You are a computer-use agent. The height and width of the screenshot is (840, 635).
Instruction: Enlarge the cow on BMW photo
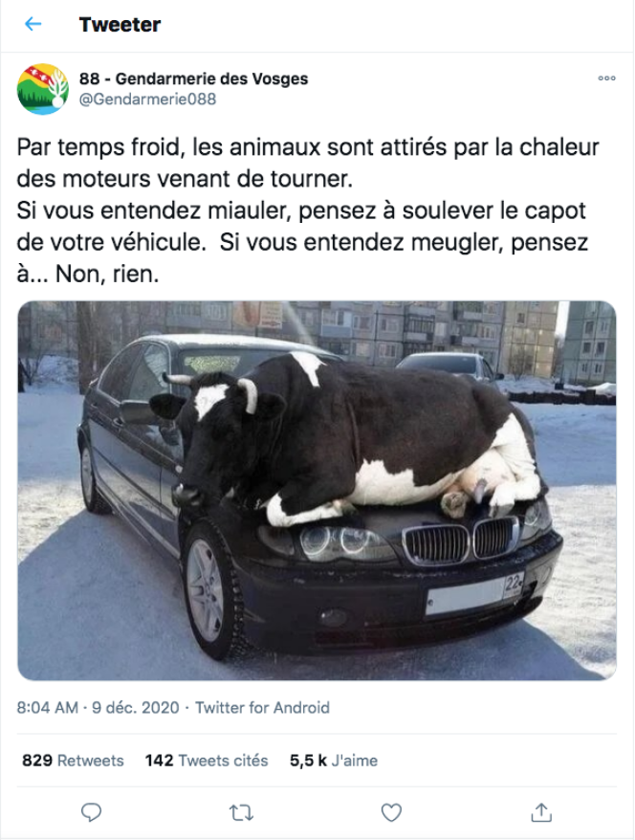point(317,491)
